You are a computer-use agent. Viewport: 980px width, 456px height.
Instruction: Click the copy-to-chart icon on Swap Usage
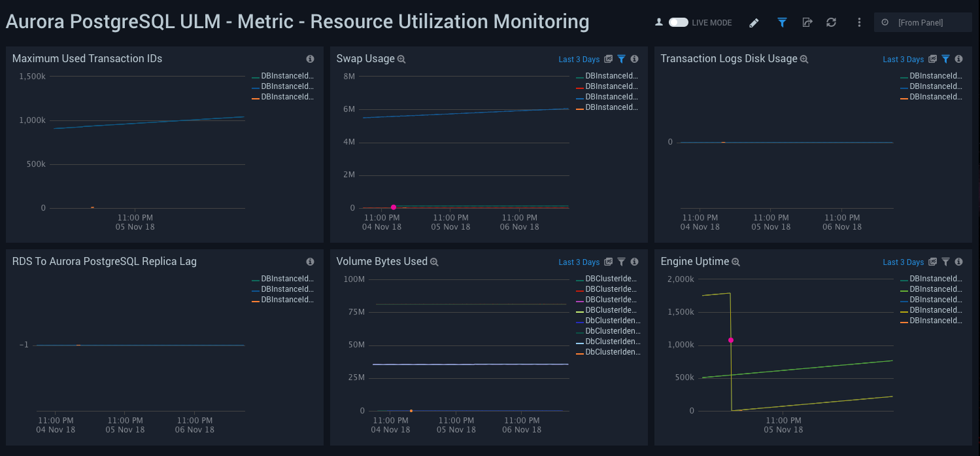[x=609, y=59]
